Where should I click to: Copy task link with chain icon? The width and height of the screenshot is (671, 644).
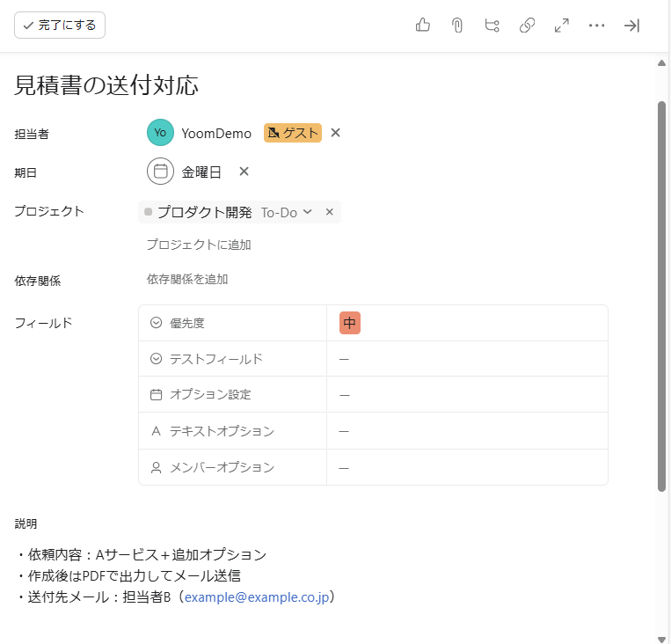pos(528,26)
